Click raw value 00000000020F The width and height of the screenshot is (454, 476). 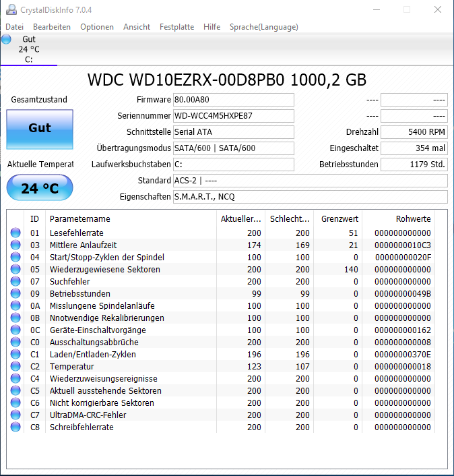tap(403, 257)
